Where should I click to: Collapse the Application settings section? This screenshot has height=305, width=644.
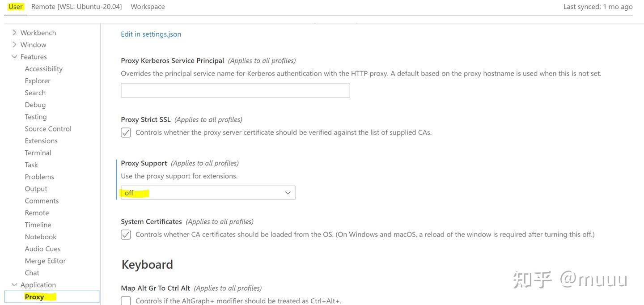[x=38, y=284]
